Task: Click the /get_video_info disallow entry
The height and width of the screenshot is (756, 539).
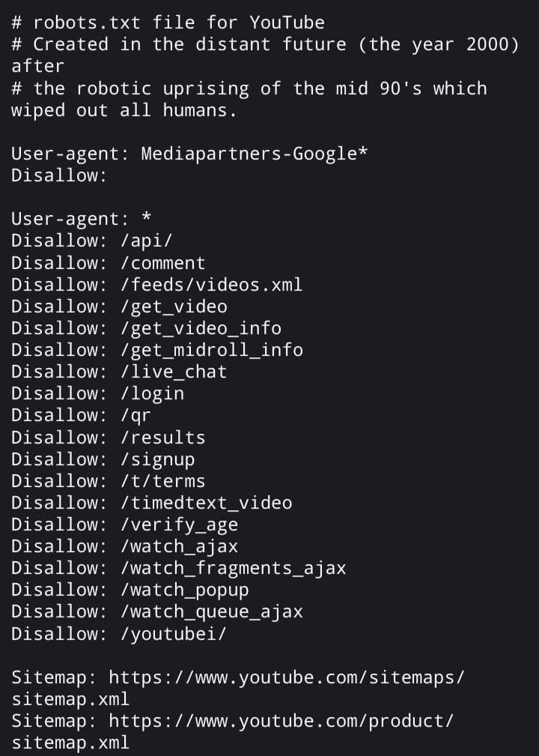Action: coord(201,328)
